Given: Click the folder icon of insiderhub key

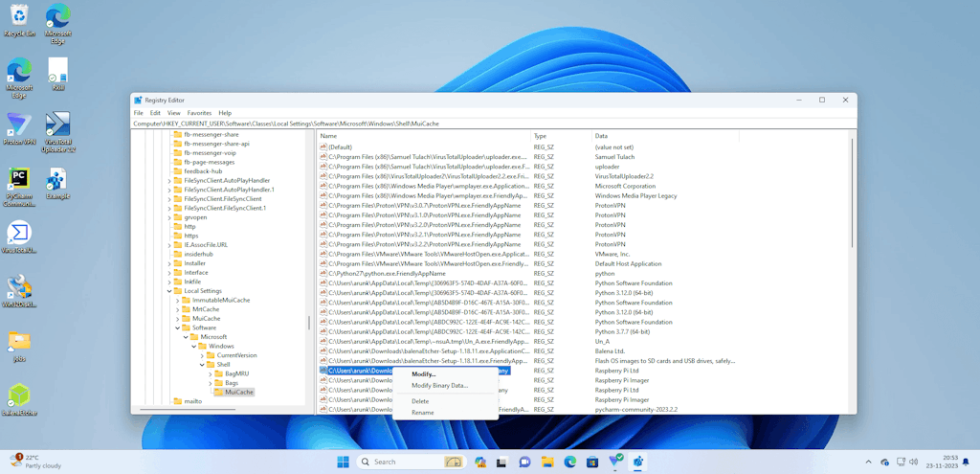Looking at the screenshot, I should pos(177,254).
